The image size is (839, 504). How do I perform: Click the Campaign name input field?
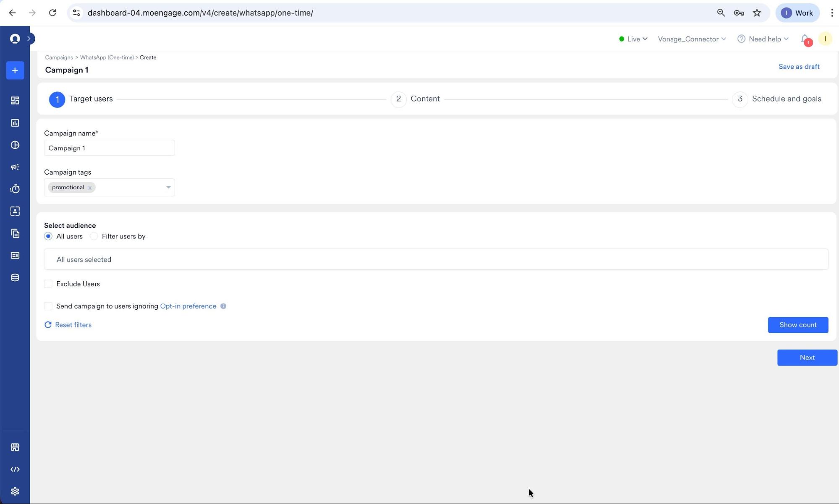coord(109,148)
